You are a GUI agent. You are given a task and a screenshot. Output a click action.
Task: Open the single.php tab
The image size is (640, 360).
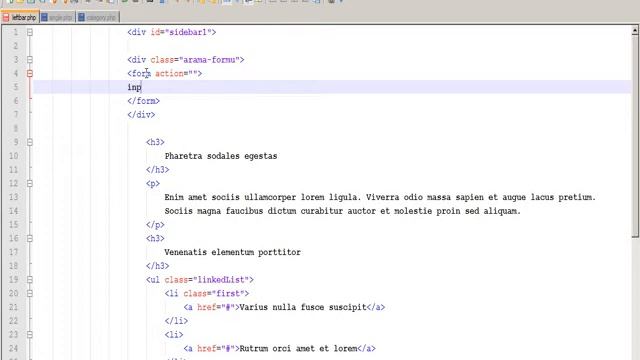pos(58,18)
